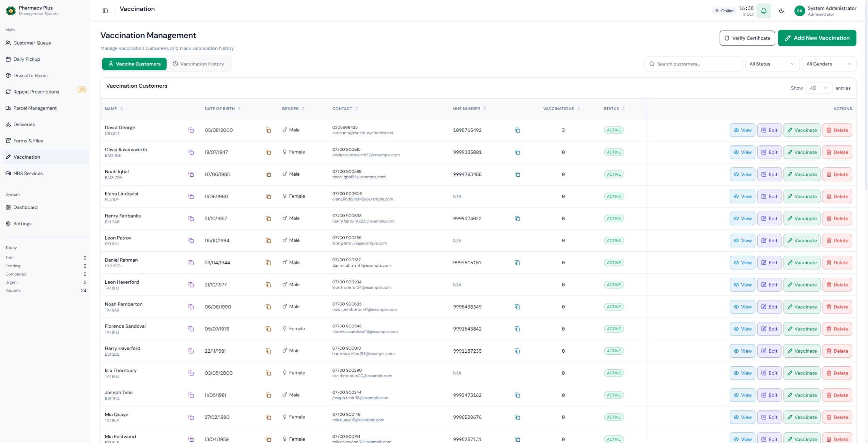Vaccinate Noah Iqbal
Screen dimensions: 868x443
pos(802,175)
